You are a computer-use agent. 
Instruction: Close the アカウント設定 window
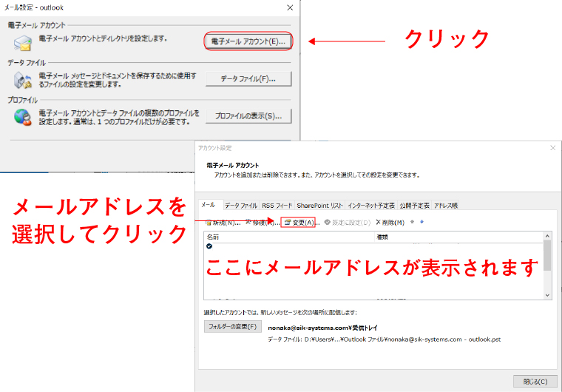coord(552,148)
